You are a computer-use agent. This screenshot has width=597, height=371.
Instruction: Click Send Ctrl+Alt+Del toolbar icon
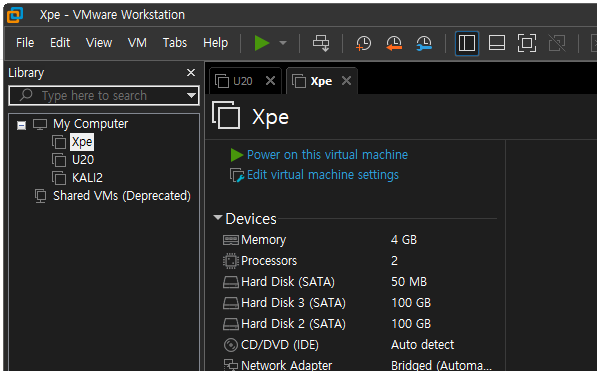[321, 43]
